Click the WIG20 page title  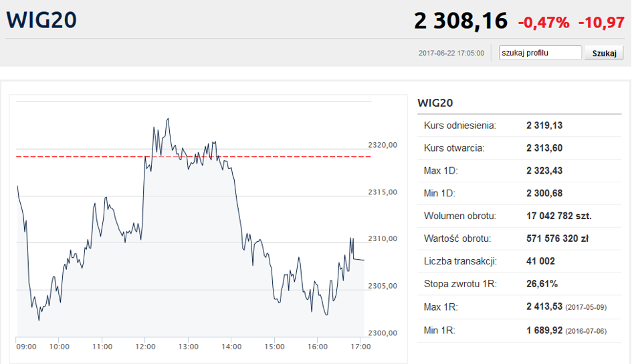tap(41, 20)
